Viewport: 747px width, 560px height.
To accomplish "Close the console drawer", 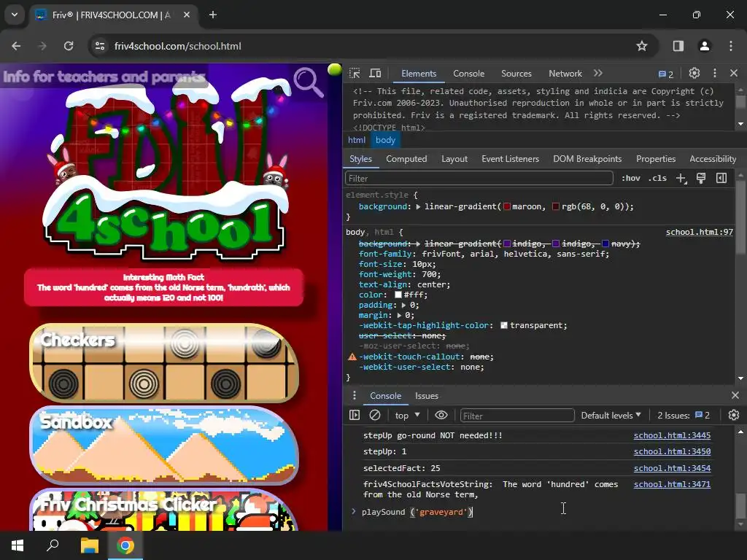I will click(735, 395).
